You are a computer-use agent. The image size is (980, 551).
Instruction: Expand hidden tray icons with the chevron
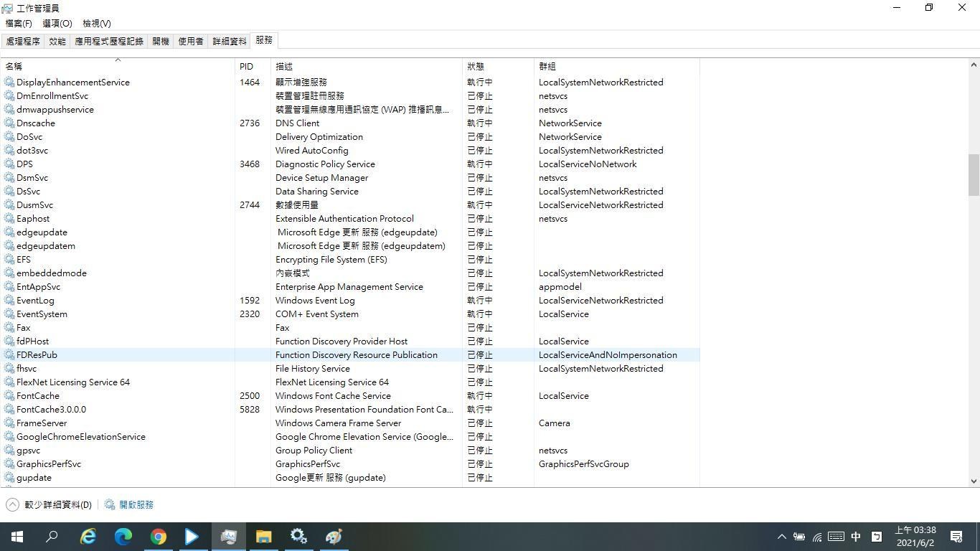(781, 536)
